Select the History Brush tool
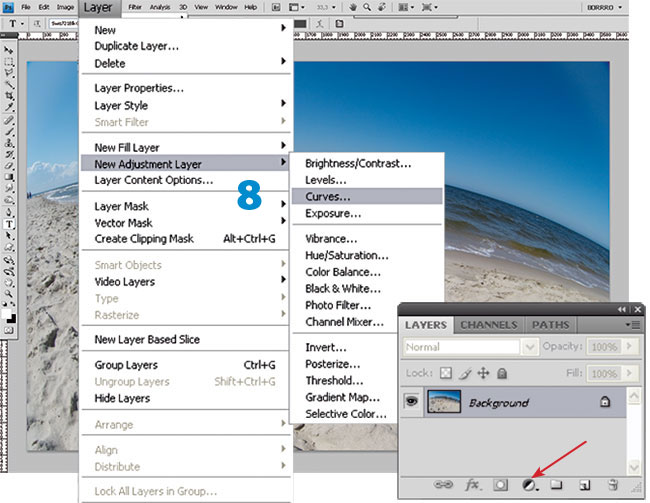 pos(8,155)
